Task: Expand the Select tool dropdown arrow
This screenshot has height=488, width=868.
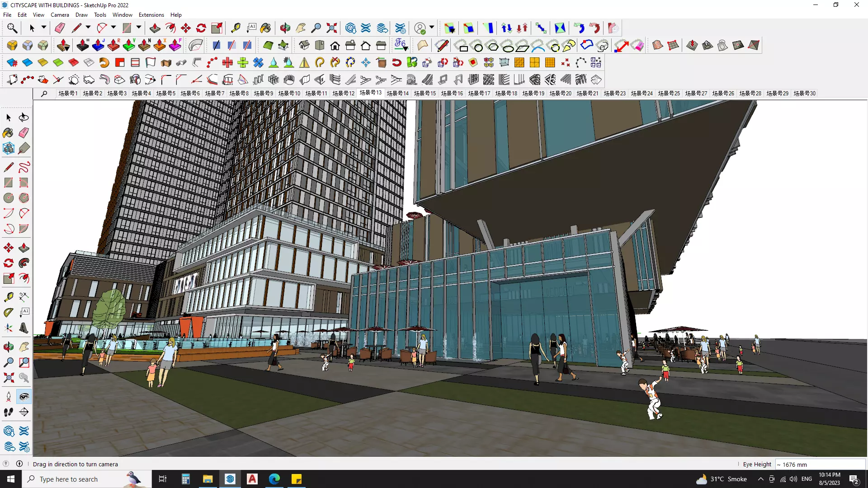Action: coord(44,28)
